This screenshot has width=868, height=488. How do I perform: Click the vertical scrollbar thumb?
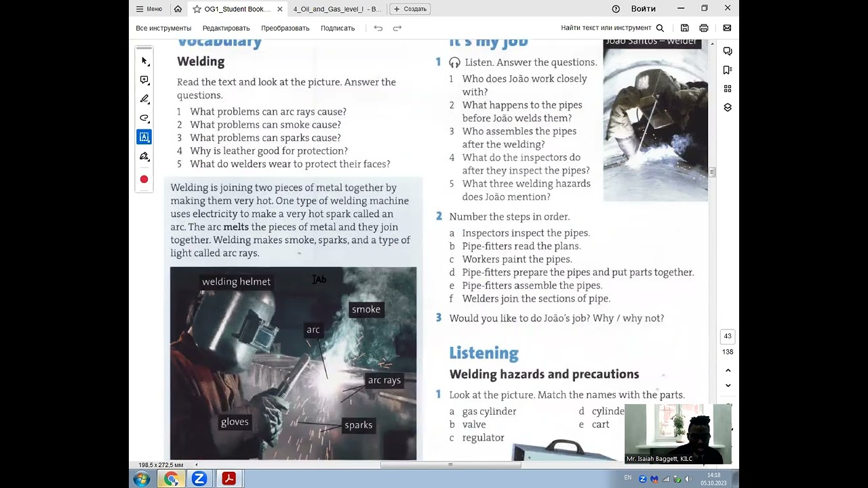tap(712, 172)
